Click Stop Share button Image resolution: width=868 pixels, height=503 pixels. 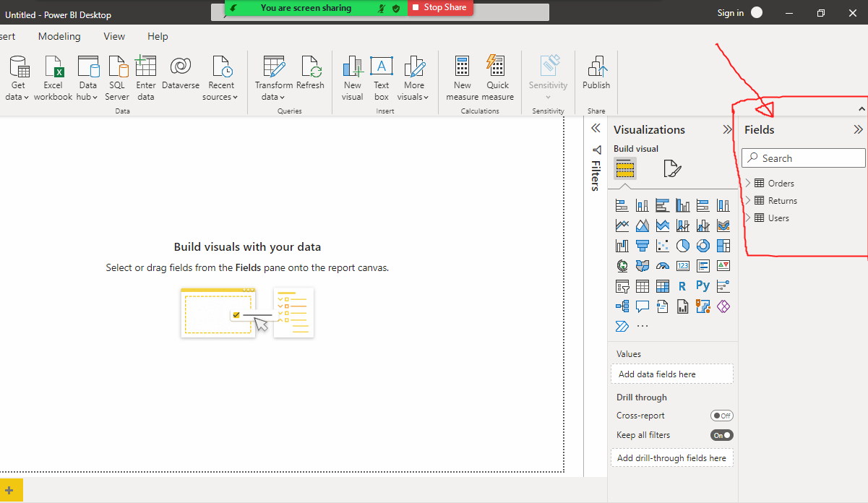pos(440,7)
